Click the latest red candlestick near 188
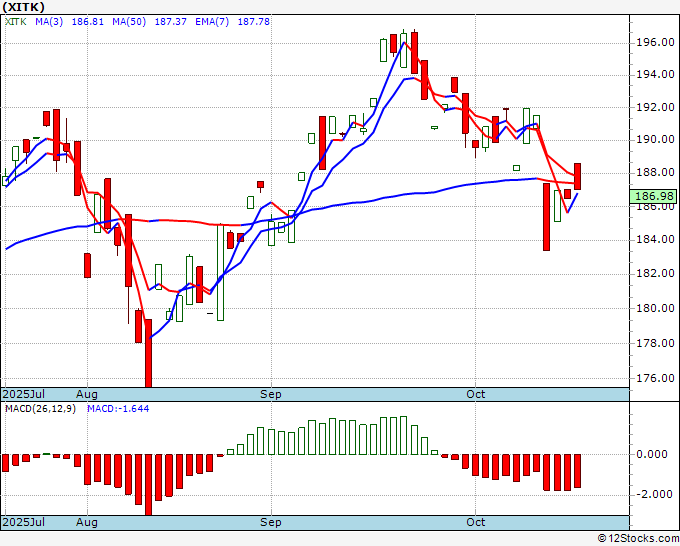680x546 pixels. click(577, 176)
